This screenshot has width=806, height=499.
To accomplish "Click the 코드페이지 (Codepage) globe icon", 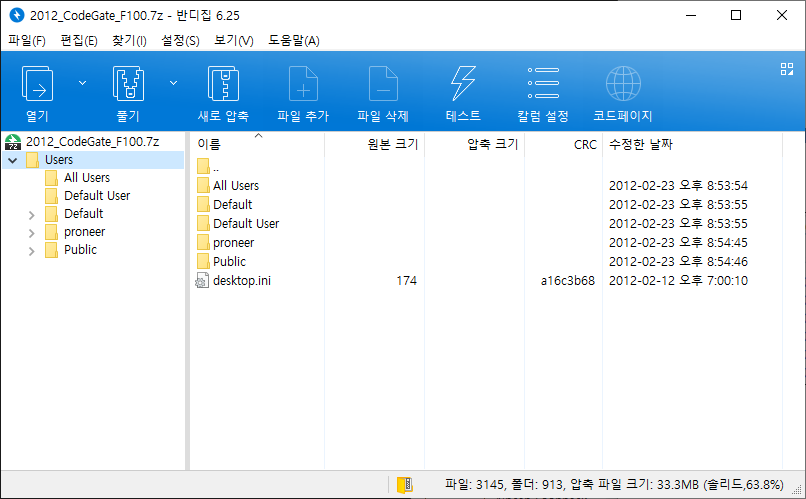I will pyautogui.click(x=623, y=83).
